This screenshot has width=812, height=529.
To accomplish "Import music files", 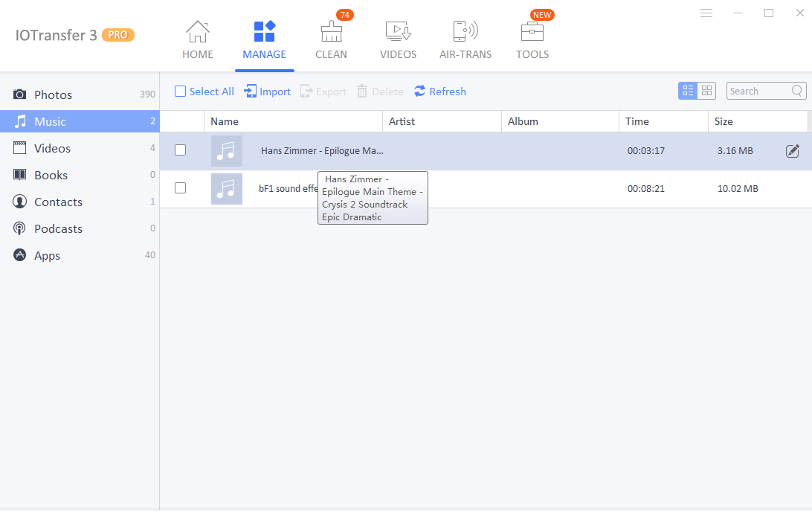I will [x=266, y=91].
